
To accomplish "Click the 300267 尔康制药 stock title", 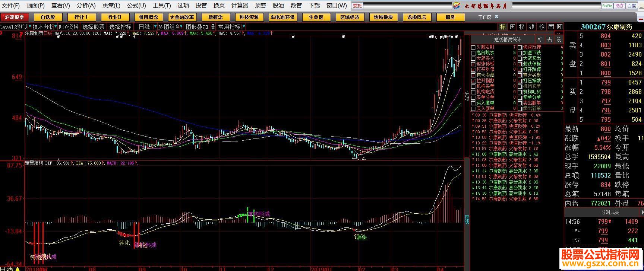I will coord(606,27).
